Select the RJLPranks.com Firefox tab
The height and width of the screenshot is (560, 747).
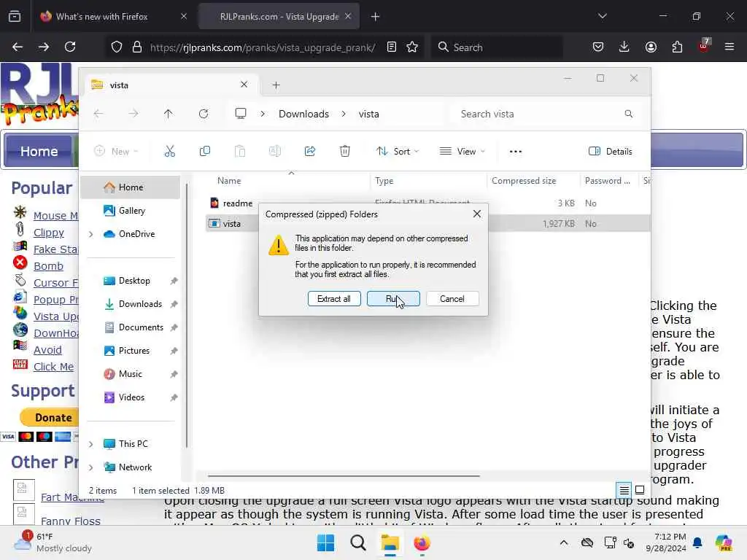(x=279, y=16)
